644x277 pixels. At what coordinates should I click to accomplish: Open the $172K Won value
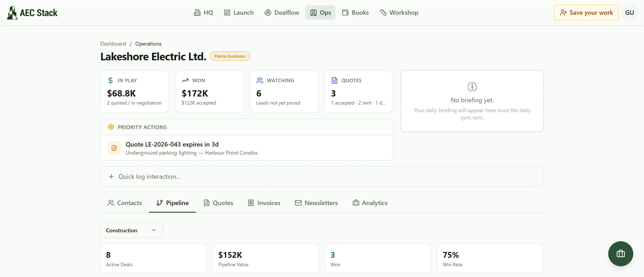195,93
